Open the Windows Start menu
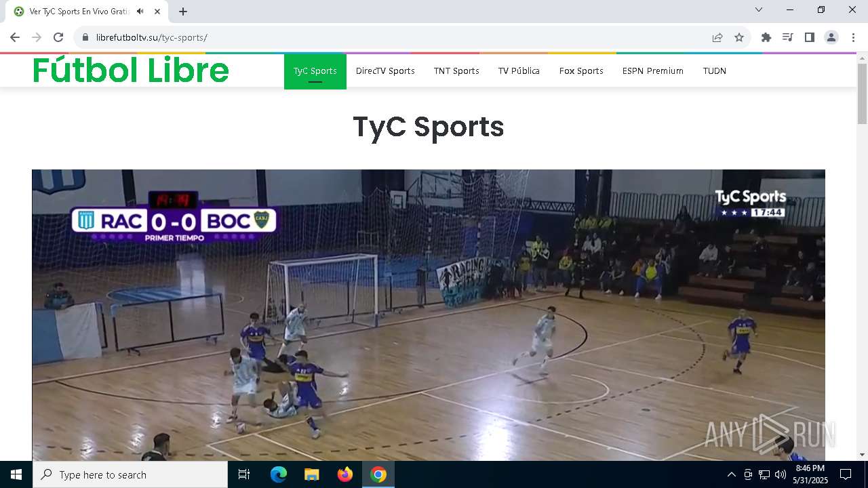 (x=16, y=474)
